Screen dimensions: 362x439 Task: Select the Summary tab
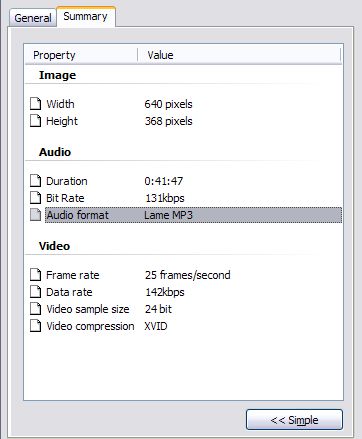[x=86, y=16]
